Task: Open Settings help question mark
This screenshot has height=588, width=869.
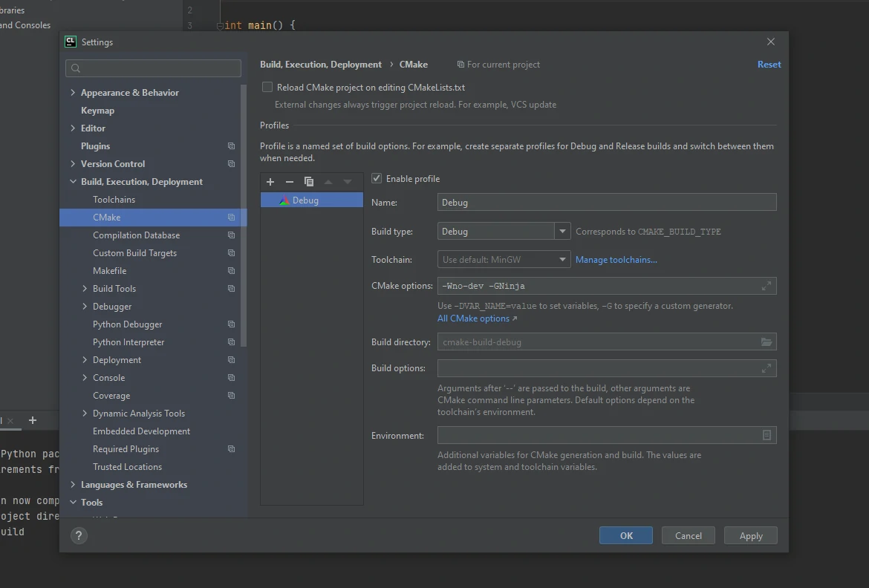Action: tap(79, 536)
